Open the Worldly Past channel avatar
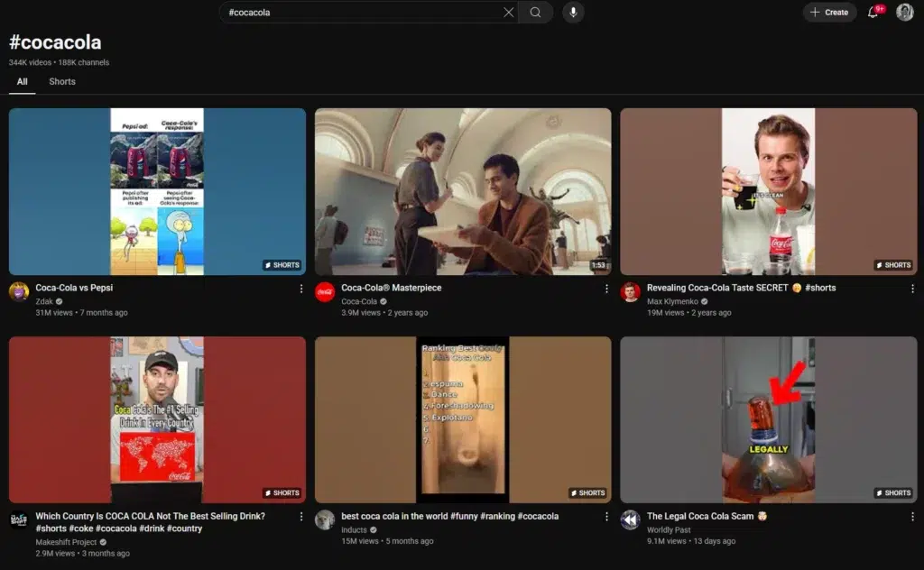Image resolution: width=924 pixels, height=570 pixels. (x=631, y=520)
